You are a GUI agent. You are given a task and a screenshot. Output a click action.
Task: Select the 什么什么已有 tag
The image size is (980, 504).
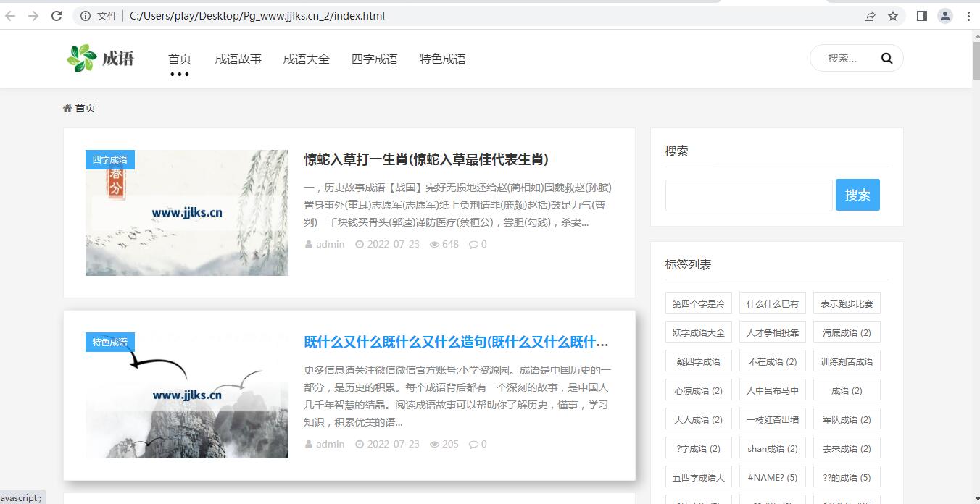point(773,303)
